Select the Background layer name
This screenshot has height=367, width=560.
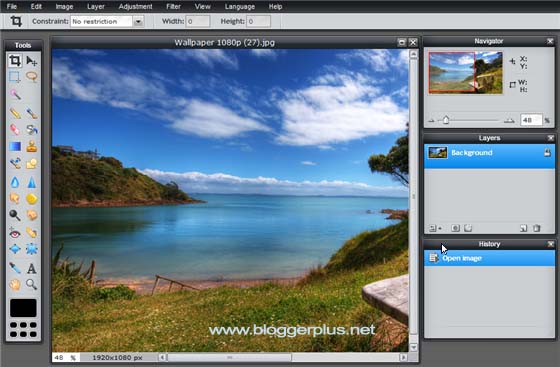click(x=471, y=152)
